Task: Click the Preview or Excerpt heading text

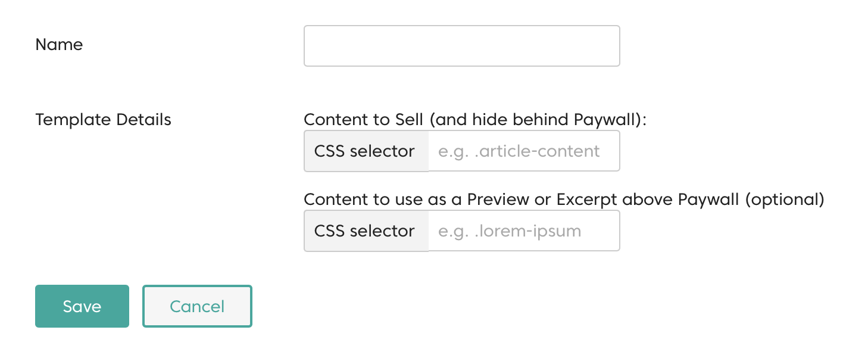Action: coord(564,199)
